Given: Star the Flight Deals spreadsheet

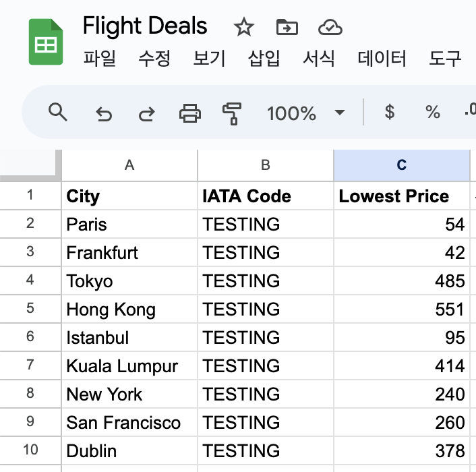Looking at the screenshot, I should [243, 28].
